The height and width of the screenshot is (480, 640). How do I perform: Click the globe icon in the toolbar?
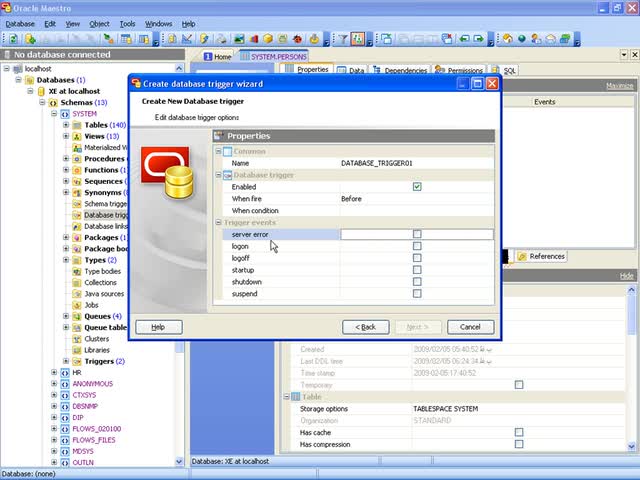click(522, 39)
